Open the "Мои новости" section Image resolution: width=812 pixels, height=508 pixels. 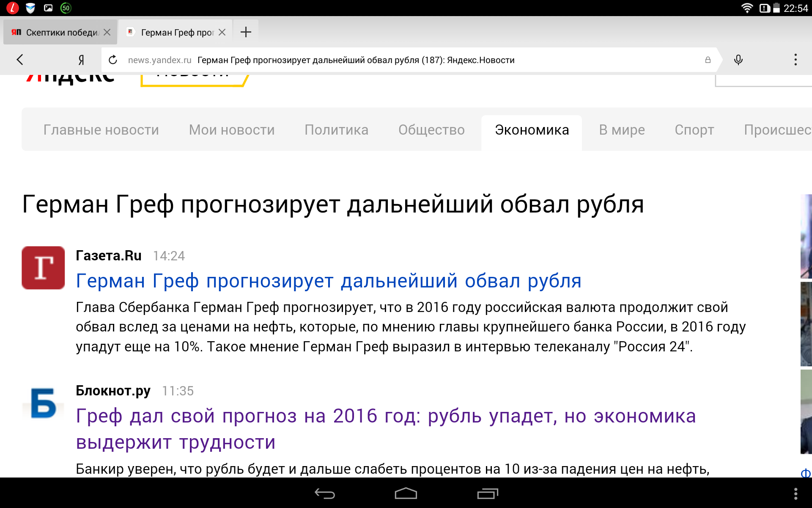click(x=232, y=130)
